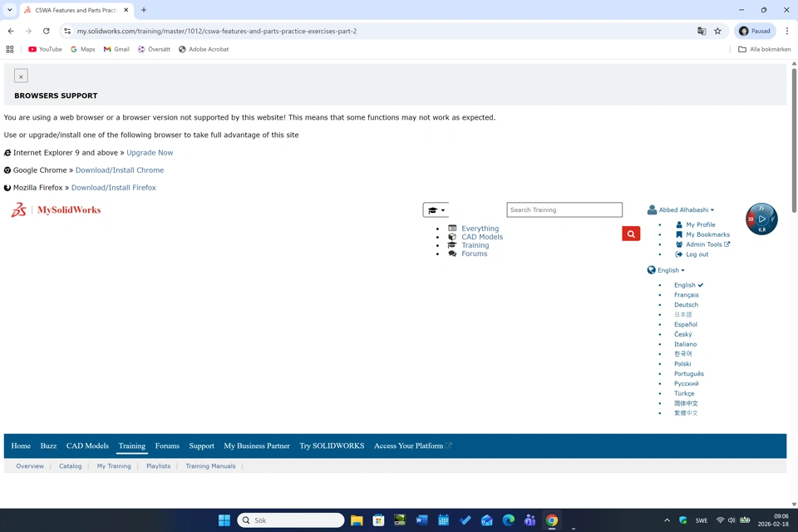
Task: Open the site information icon in address bar
Action: [x=67, y=31]
